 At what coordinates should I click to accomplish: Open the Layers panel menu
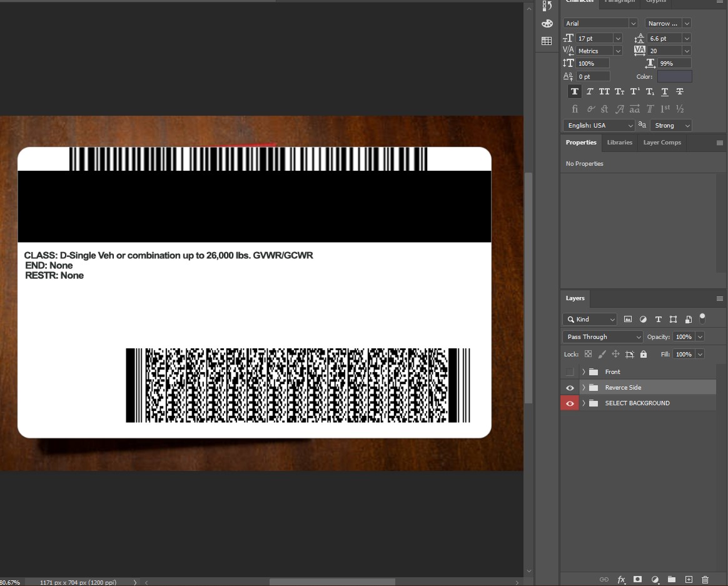720,298
